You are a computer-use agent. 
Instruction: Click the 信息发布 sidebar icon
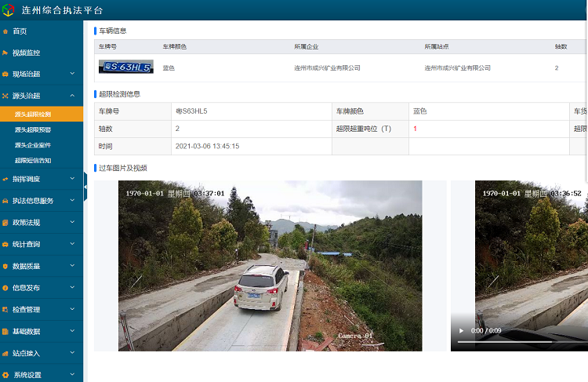[x=6, y=288]
